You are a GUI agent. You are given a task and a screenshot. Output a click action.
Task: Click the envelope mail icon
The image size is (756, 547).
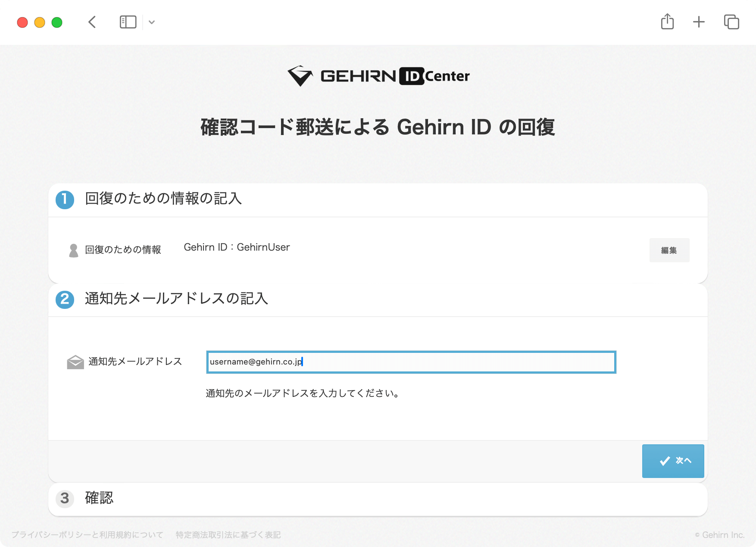(x=75, y=362)
